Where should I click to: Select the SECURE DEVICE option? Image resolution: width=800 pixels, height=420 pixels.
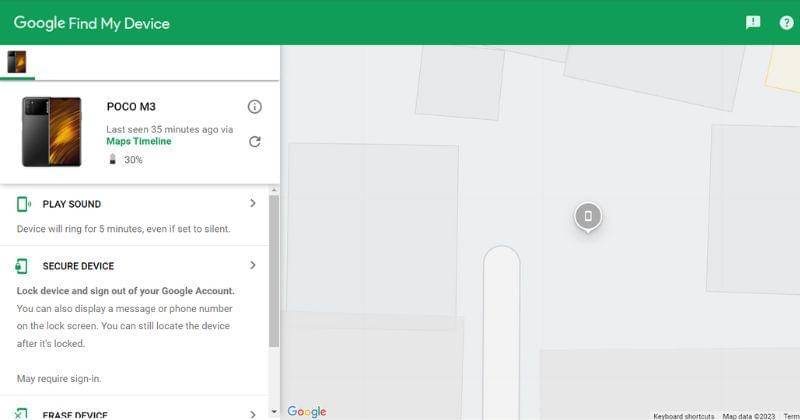pos(78,266)
